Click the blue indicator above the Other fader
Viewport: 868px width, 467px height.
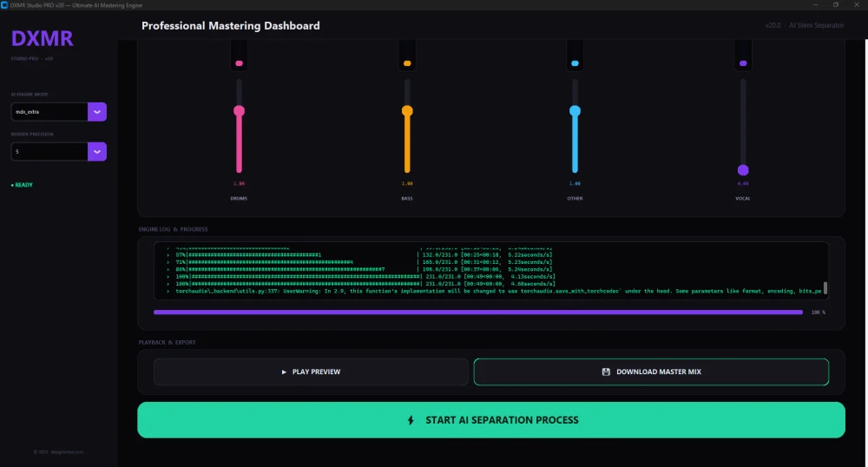[x=575, y=63]
